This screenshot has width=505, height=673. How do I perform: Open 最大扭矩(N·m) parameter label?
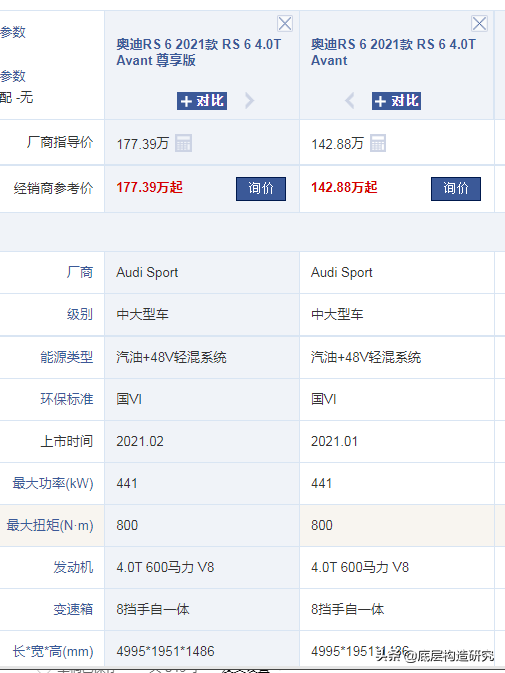50,525
